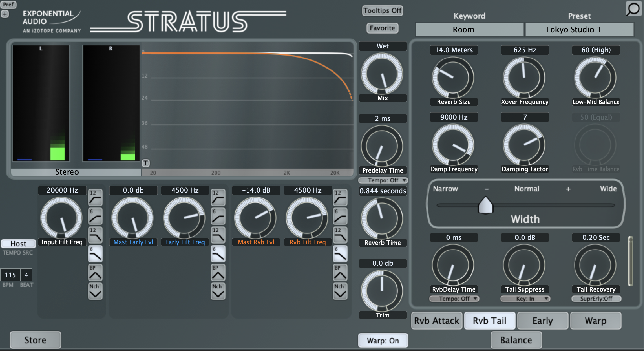This screenshot has width=644, height=351.
Task: Switch to the Rvb Tail tab
Action: 490,321
